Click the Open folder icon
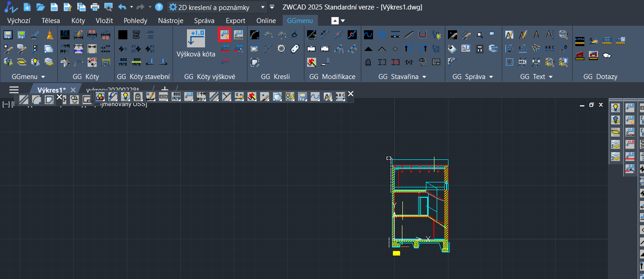Screen dimensions: 644x279 coord(40,7)
